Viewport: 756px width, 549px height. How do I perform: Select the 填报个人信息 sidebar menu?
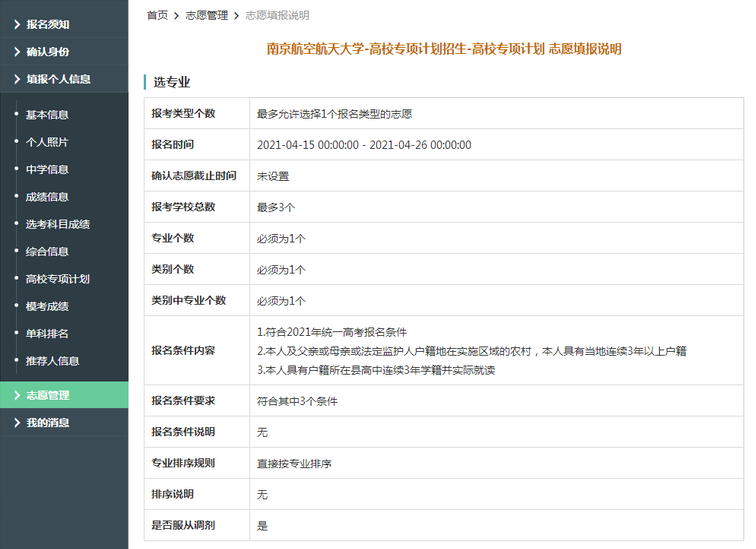tap(64, 79)
